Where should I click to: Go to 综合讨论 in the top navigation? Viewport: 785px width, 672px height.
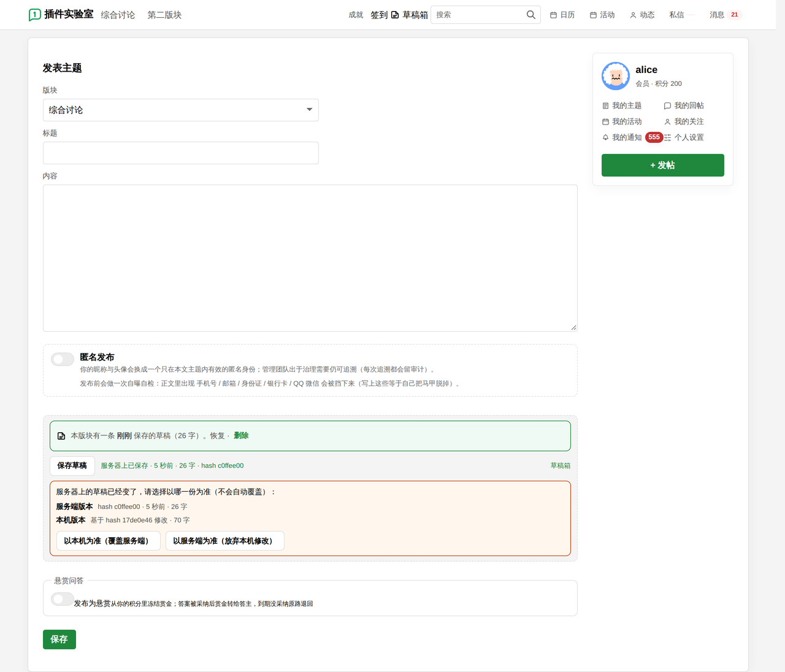pos(118,15)
